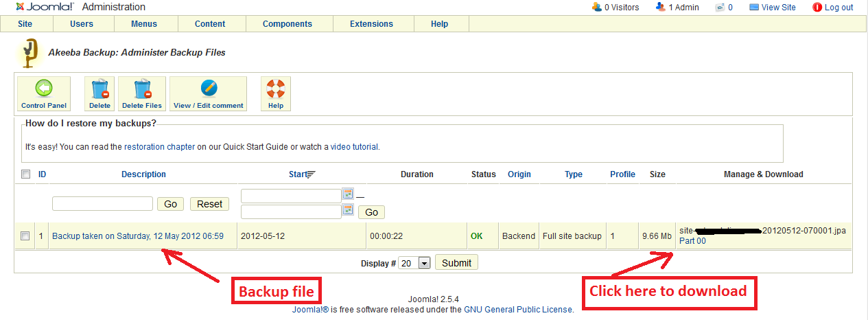Open the Site menu
The width and height of the screenshot is (868, 320).
click(x=25, y=24)
